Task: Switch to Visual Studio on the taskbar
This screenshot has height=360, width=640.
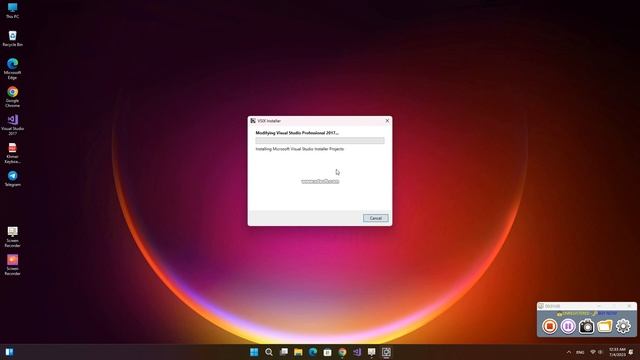Action: pyautogui.click(x=357, y=352)
